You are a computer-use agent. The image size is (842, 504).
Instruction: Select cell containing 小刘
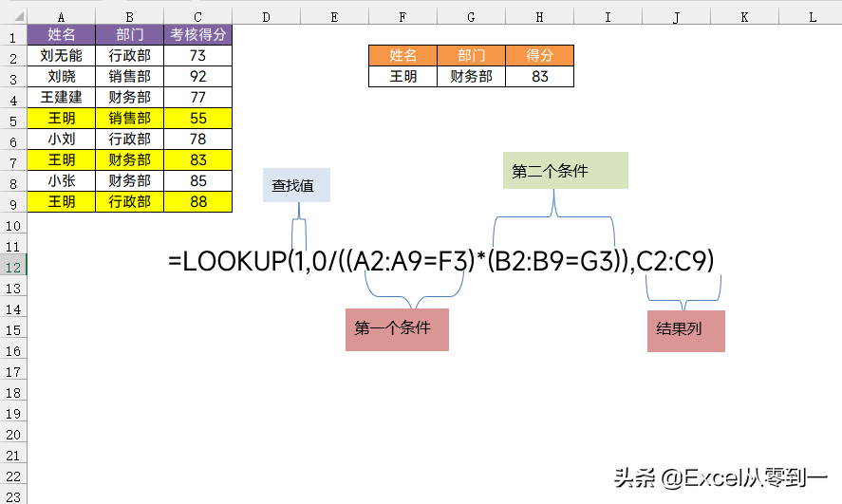(x=61, y=139)
